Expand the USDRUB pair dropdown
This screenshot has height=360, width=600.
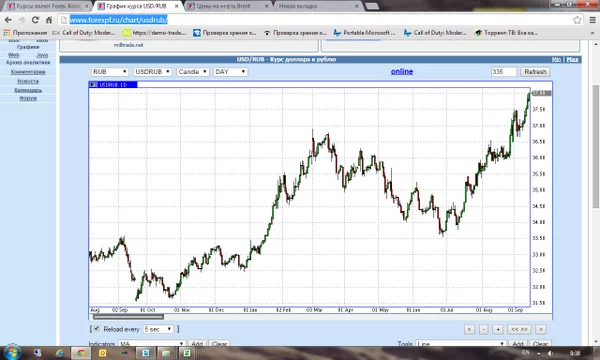[152, 72]
